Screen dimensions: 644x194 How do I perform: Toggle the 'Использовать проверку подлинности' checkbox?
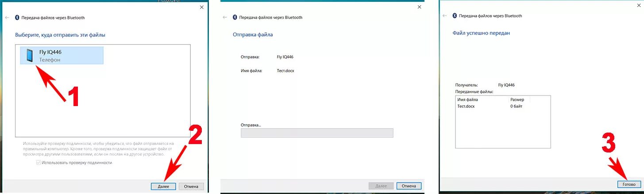(39, 163)
